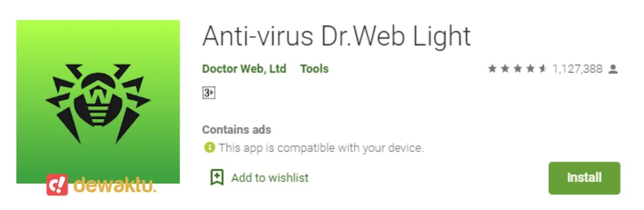Click the bookmark wishlist icon
This screenshot has width=644, height=210.
point(217,177)
